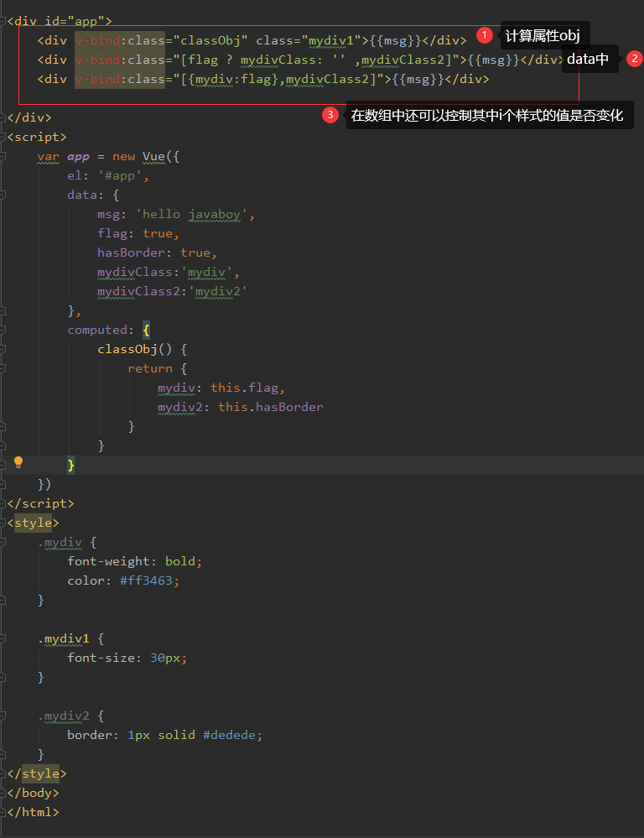Click the italic "app" variable name
Screen dimensions: 644x838
click(78, 157)
